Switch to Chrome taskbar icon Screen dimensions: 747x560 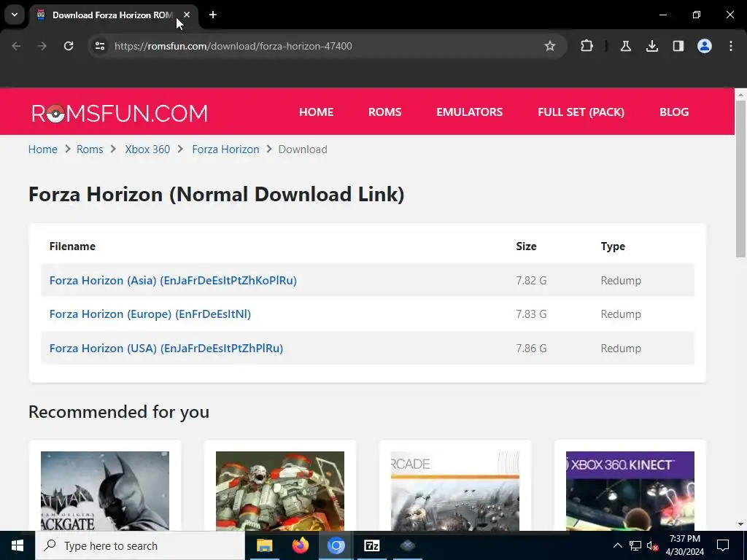click(336, 545)
